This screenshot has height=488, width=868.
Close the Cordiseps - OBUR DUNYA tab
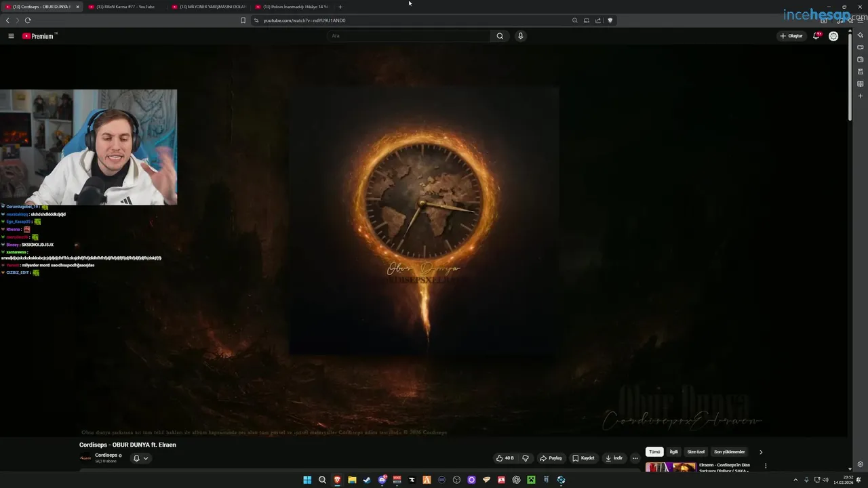click(77, 7)
